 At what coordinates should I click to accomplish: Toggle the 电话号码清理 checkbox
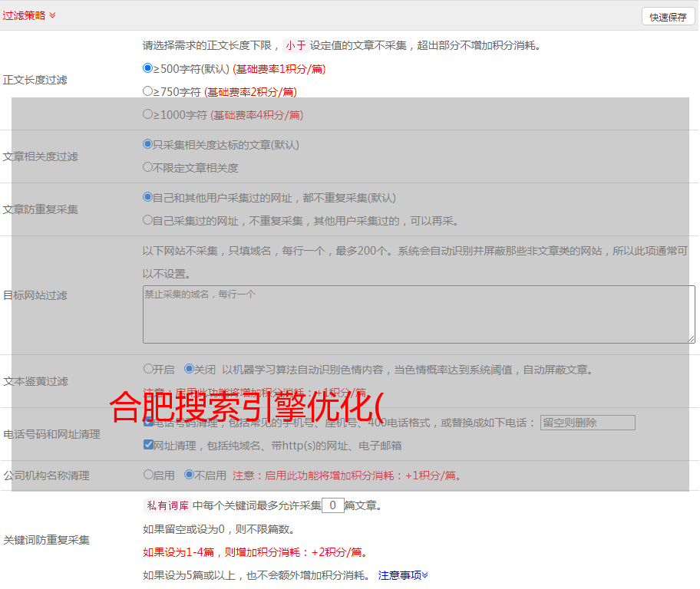click(148, 422)
